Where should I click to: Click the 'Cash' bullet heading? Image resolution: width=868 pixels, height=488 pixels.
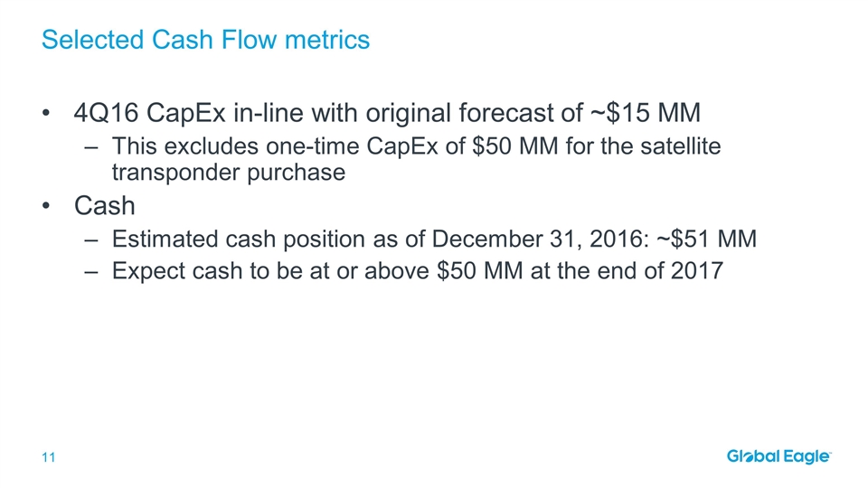coord(104,205)
